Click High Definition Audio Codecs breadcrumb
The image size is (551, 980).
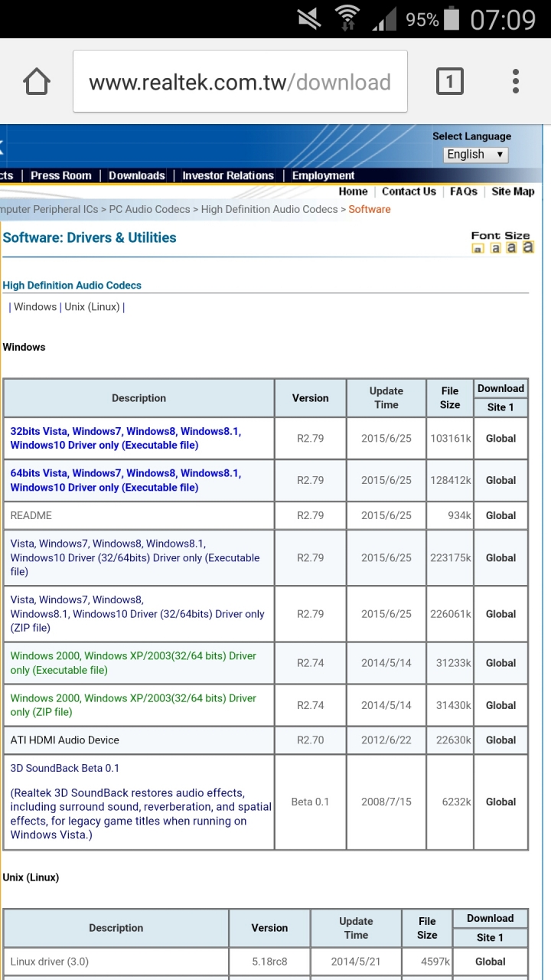269,209
